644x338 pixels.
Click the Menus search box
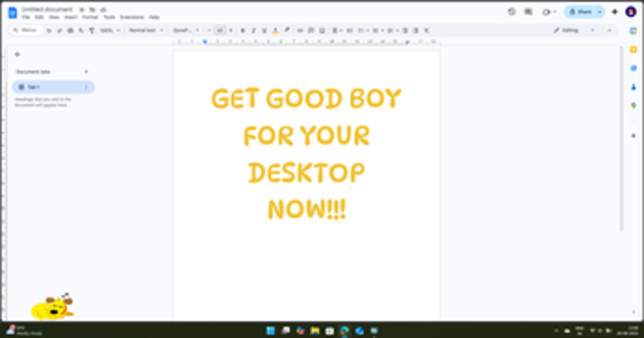(26, 31)
